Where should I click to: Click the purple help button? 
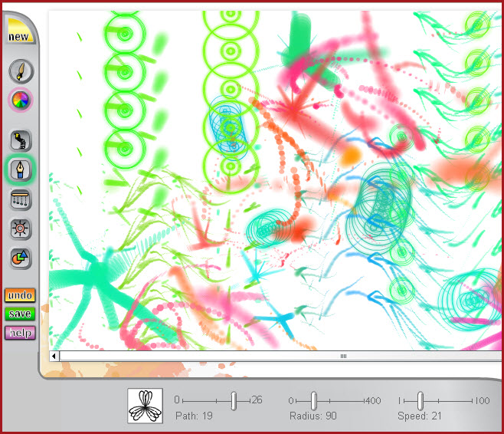tap(20, 333)
